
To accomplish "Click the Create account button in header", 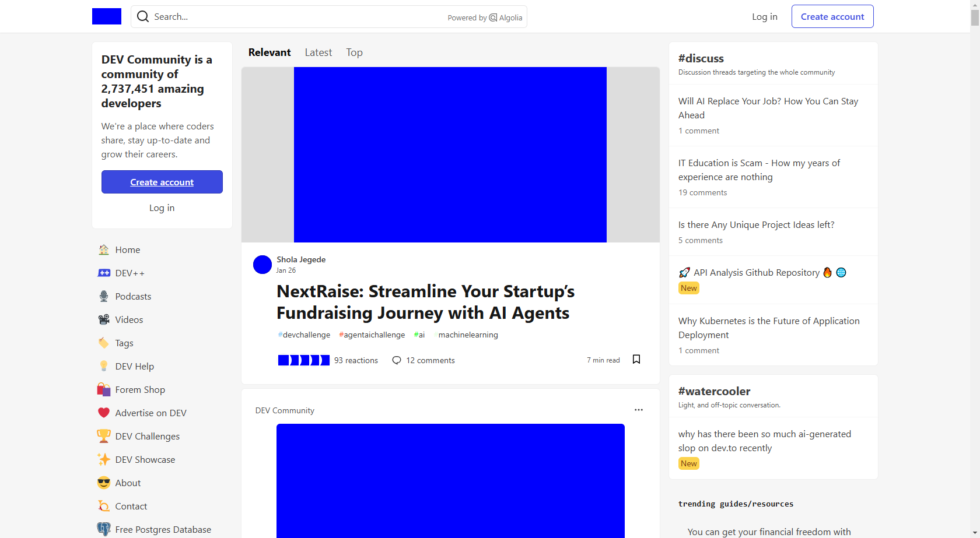I will pos(832,16).
